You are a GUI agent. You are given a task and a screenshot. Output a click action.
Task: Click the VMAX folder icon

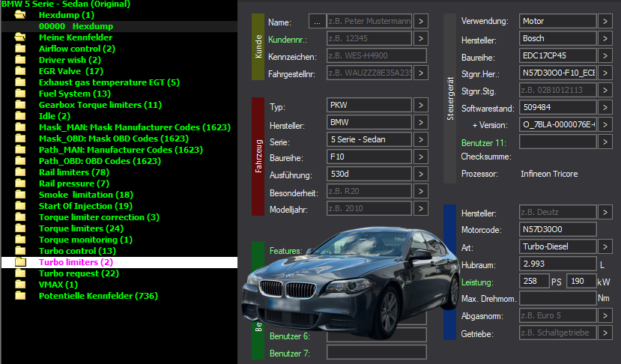[20, 285]
